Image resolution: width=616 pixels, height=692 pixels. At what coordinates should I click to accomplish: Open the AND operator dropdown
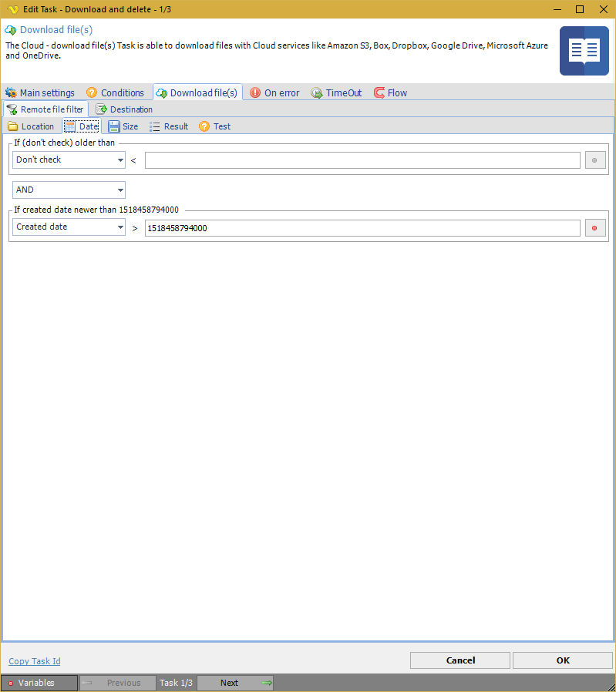click(x=69, y=190)
